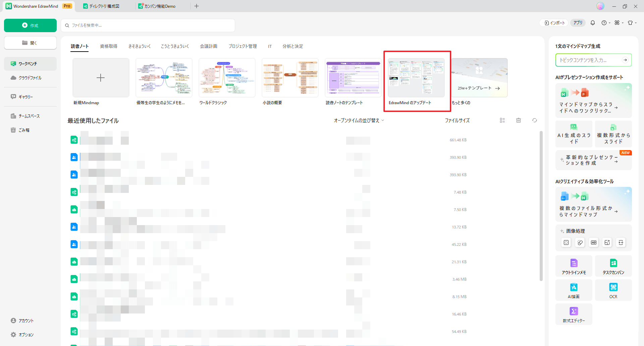Open クラウドファイル in the sidebar
644x346 pixels.
pyautogui.click(x=30, y=78)
